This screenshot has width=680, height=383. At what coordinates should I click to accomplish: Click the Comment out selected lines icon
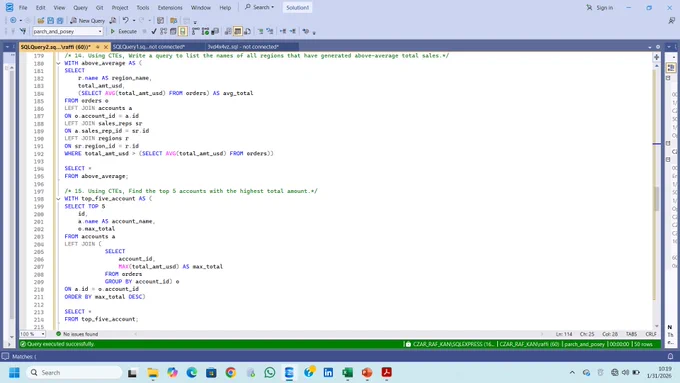point(260,31)
